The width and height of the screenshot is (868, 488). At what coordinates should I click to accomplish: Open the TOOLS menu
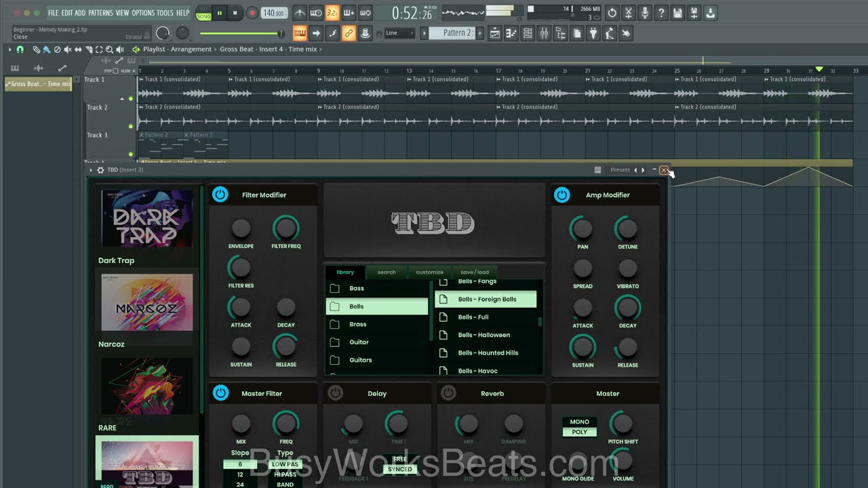[165, 13]
